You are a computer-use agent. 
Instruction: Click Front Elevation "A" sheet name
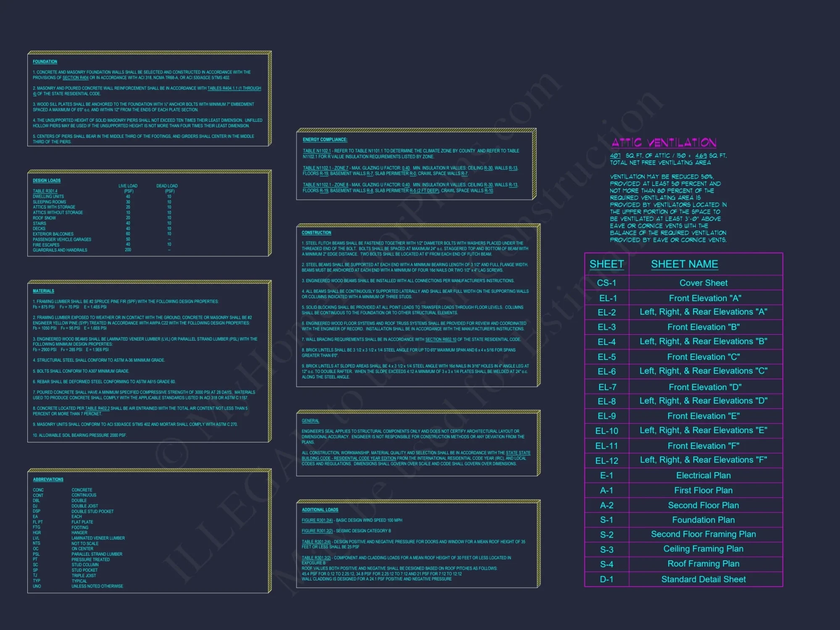(705, 298)
